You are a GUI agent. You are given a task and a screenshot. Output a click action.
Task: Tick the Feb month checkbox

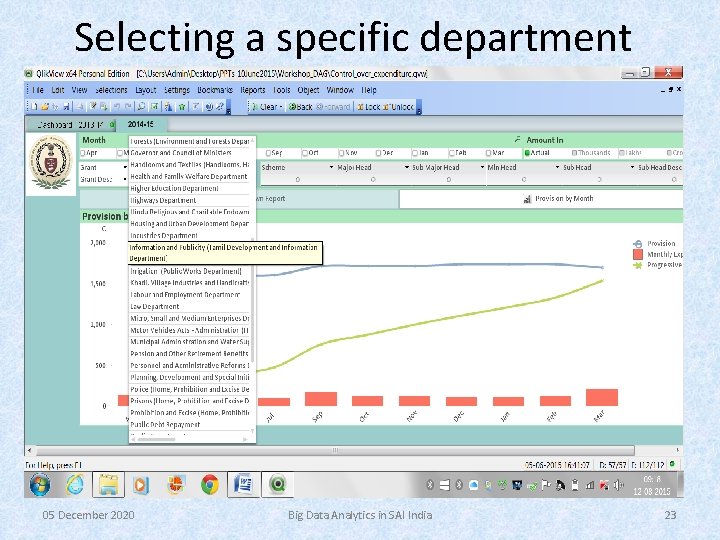452,153
